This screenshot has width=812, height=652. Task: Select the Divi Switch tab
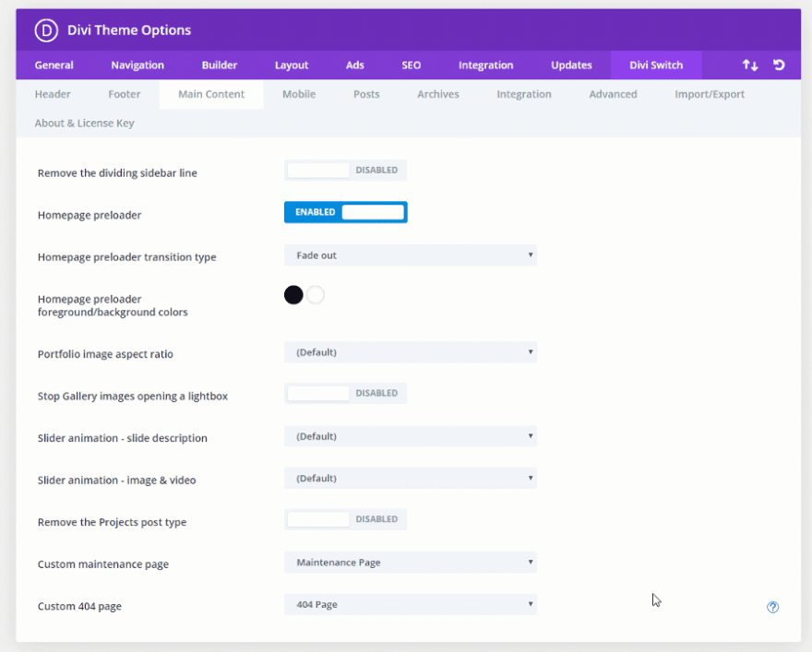click(656, 65)
